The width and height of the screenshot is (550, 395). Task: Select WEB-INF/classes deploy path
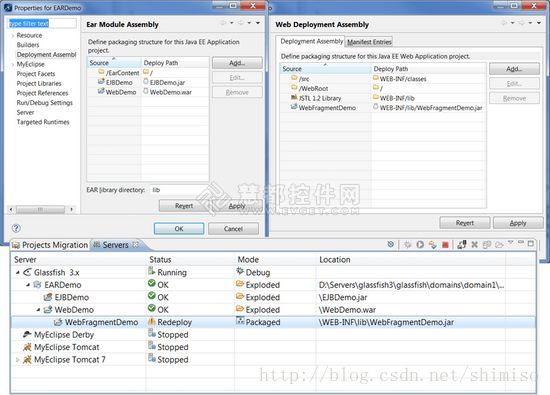coord(403,79)
